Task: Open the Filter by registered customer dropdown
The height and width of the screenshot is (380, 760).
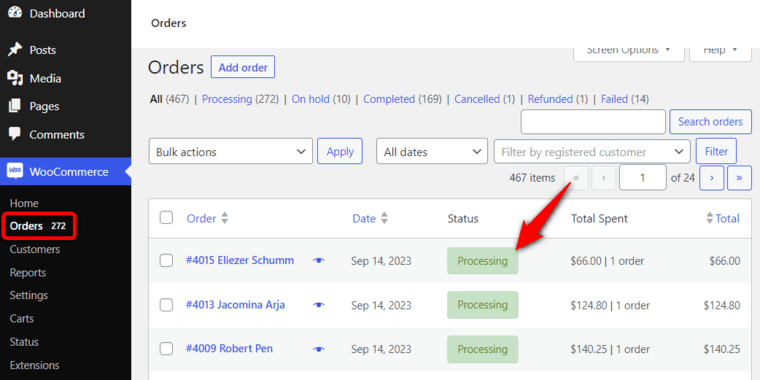Action: click(x=592, y=152)
